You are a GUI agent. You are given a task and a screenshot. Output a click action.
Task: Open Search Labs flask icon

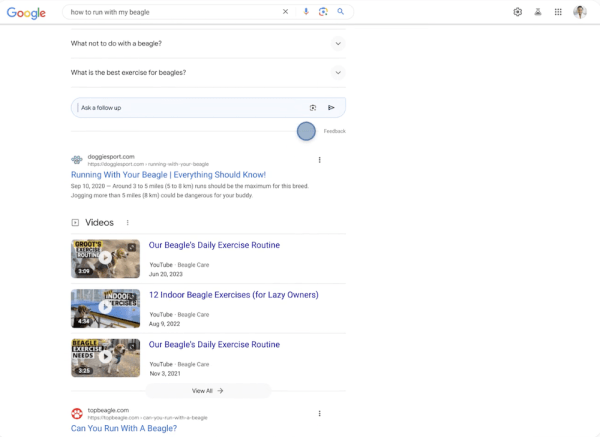coord(538,12)
